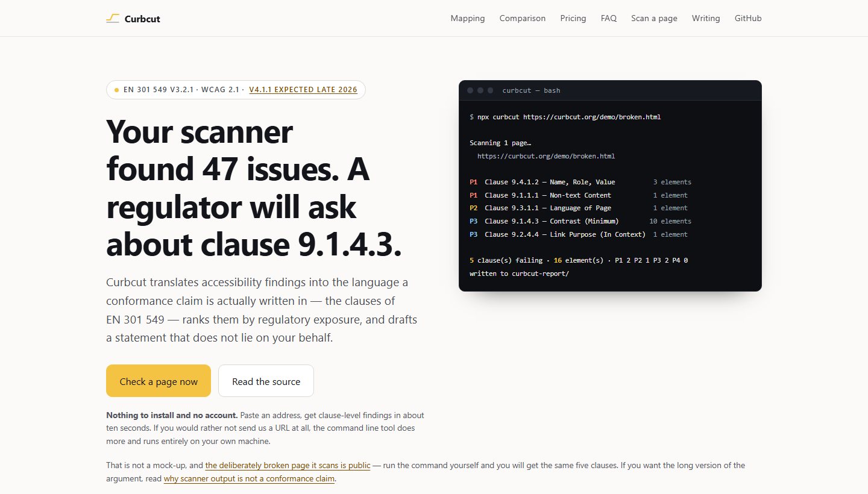This screenshot has height=494, width=868.
Task: Select the Clause 9.4.1.2 Name, Role, Value row
Action: pyautogui.click(x=580, y=182)
